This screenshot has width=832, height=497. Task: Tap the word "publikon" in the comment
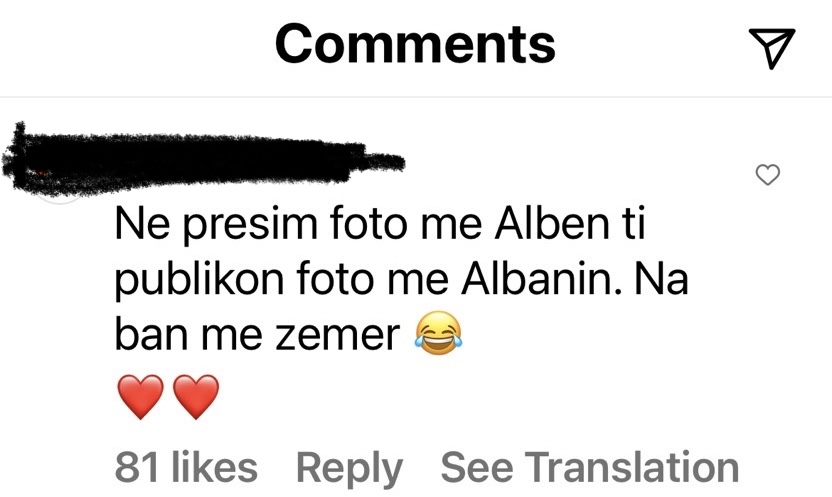200,281
